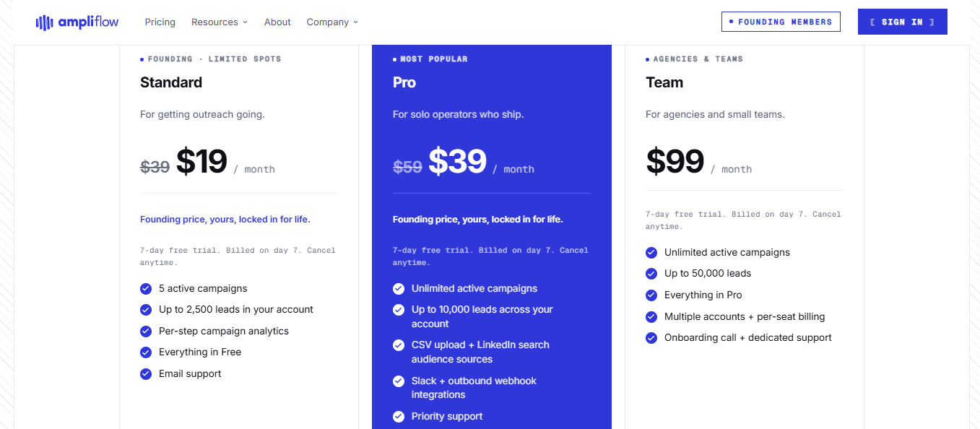Click Standard plan 'Founding price, yours, locked' text
The width and height of the screenshot is (980, 429).
225,220
